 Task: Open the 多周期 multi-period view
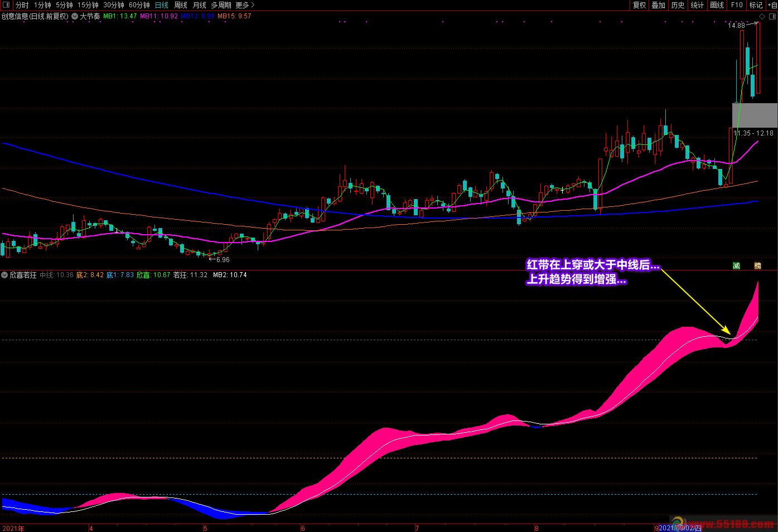(221, 5)
